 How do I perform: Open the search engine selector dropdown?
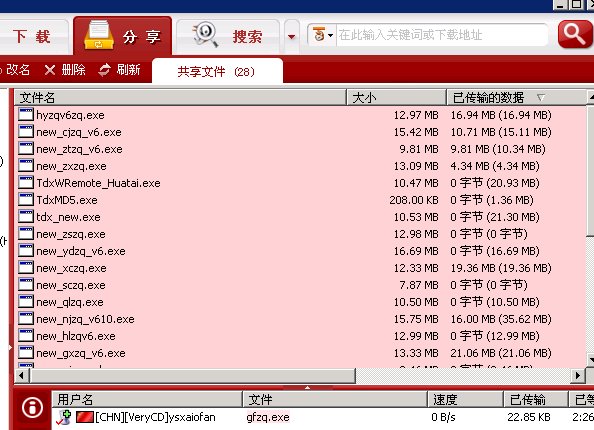pyautogui.click(x=322, y=35)
